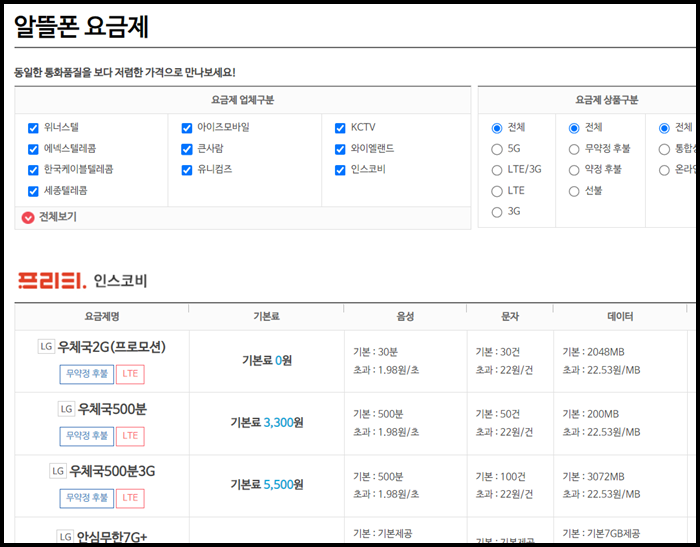This screenshot has width=700, height=547.
Task: Click the 기본 : 2048MB data cell
Action: 594,352
